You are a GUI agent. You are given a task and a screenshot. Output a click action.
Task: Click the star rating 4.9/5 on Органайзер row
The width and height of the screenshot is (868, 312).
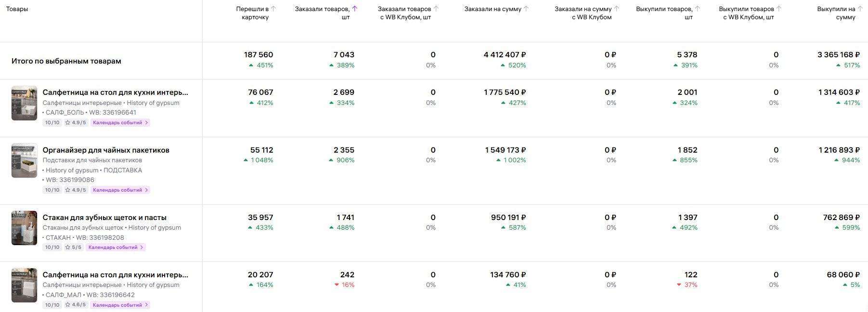(x=76, y=190)
